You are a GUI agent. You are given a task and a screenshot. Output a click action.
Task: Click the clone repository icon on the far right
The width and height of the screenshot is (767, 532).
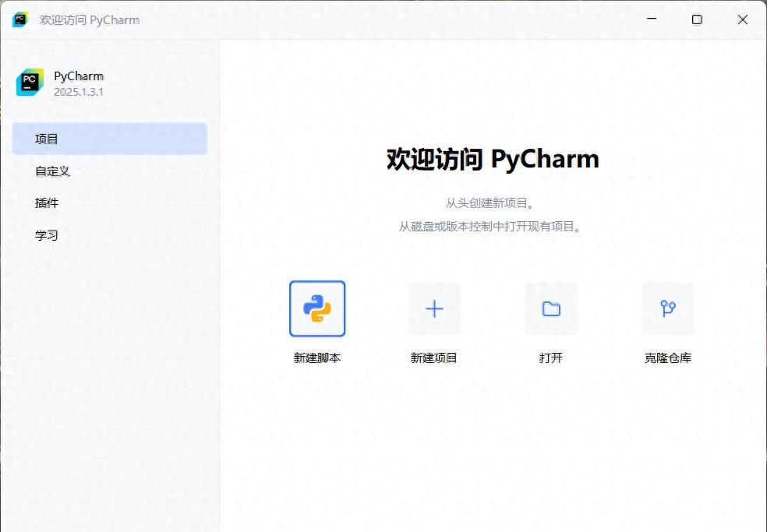[x=667, y=308]
